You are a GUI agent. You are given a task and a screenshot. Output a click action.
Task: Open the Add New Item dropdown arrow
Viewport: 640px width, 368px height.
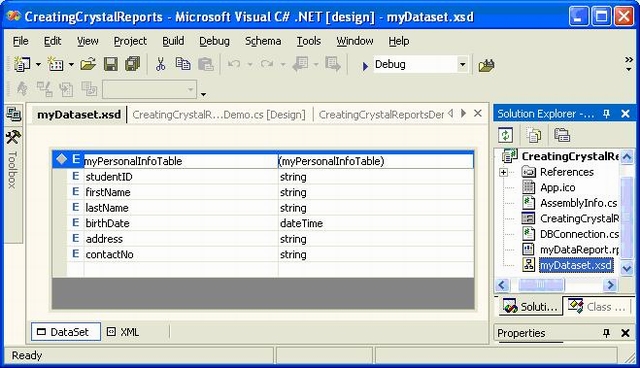[x=71, y=64]
